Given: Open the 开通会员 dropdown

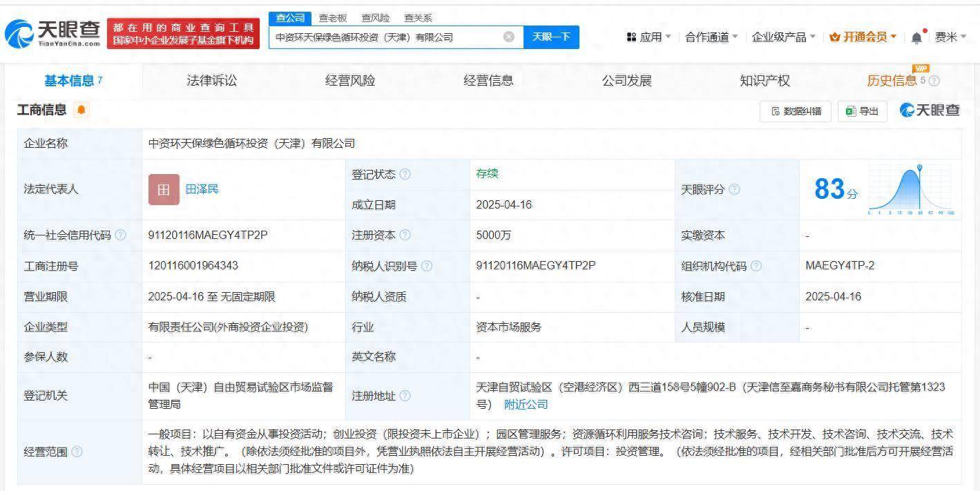Looking at the screenshot, I should pyautogui.click(x=863, y=37).
